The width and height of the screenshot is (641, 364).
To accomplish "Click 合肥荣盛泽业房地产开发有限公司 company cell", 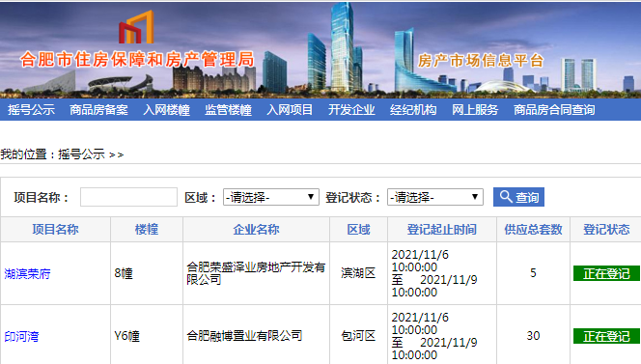I will (257, 273).
